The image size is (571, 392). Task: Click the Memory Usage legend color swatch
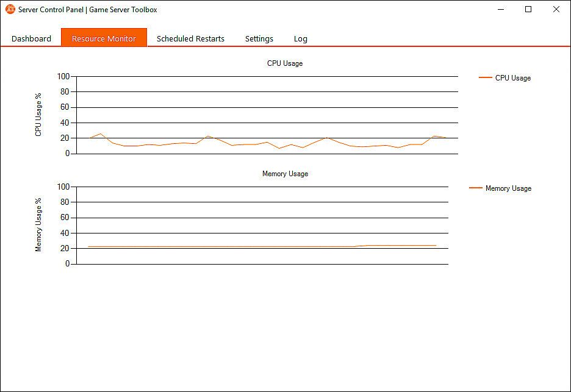click(x=476, y=188)
